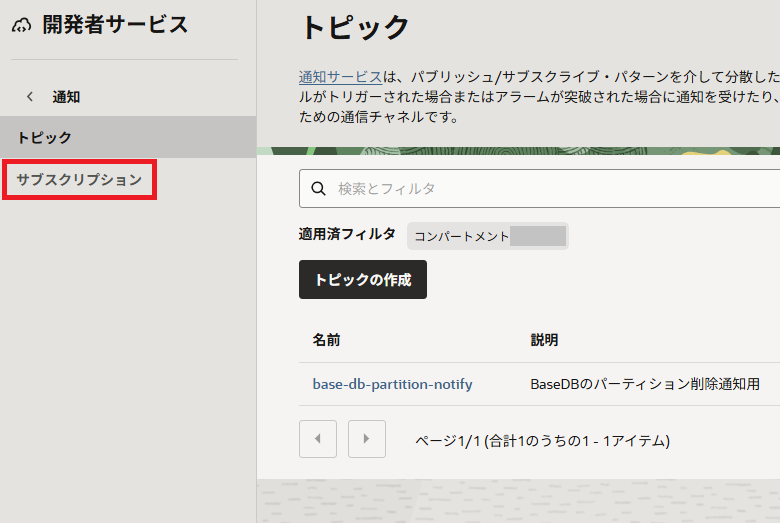
Task: Click the 通知 label in sidebar
Action: (x=66, y=97)
